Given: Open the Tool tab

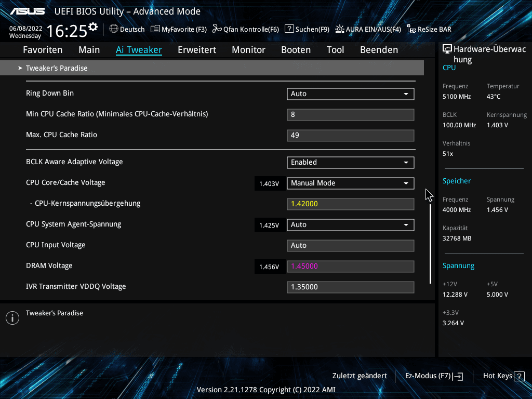Looking at the screenshot, I should pyautogui.click(x=335, y=50).
